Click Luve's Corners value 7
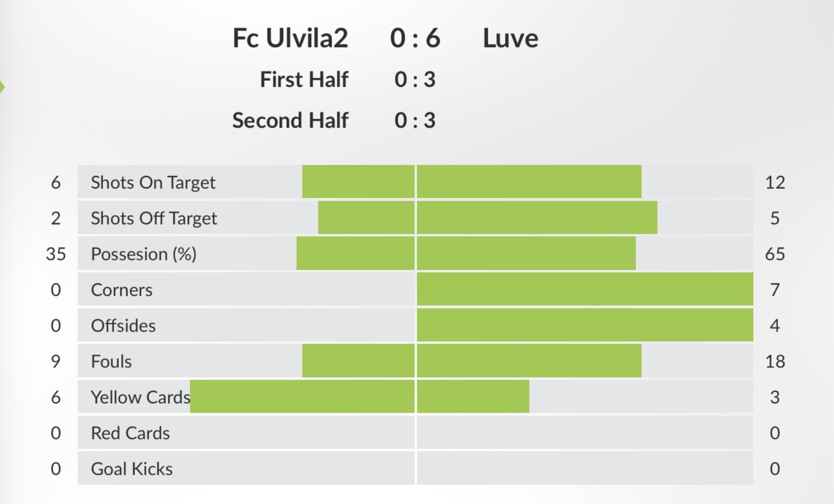This screenshot has height=504, width=834. [774, 290]
